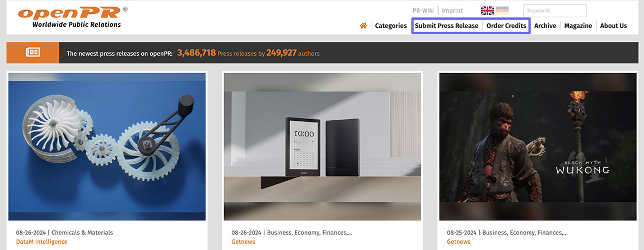This screenshot has width=644, height=250.
Task: Open the About Us page
Action: [613, 26]
